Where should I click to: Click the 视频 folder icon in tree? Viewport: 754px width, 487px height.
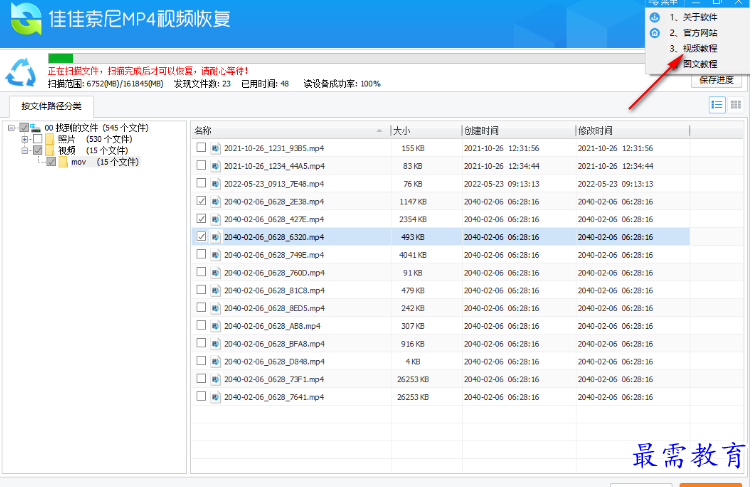pyautogui.click(x=50, y=150)
